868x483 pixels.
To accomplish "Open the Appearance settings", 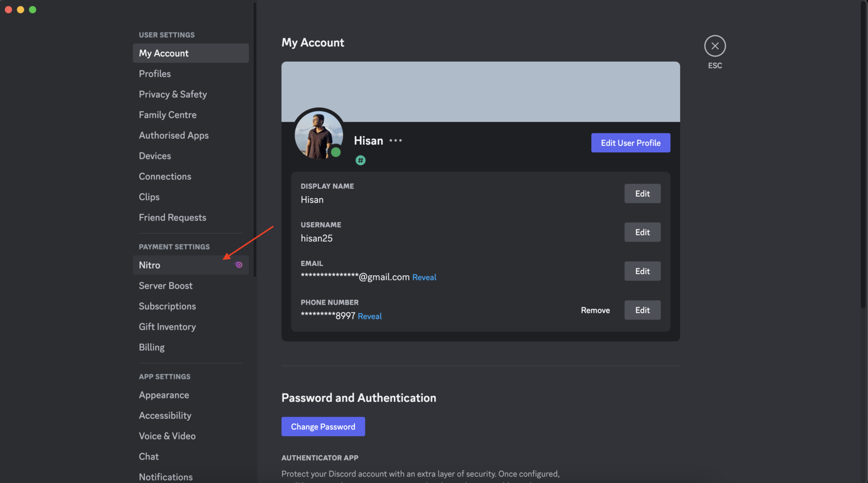I will (x=164, y=395).
